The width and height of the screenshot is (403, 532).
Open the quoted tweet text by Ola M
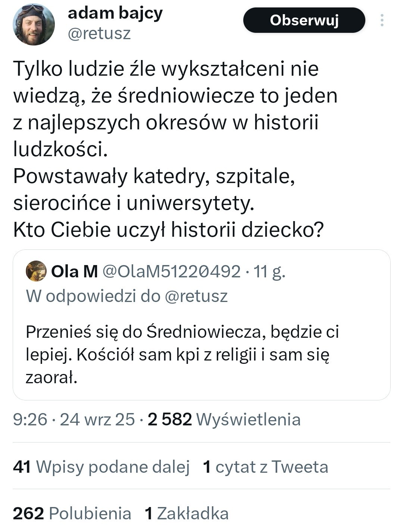tap(182, 354)
